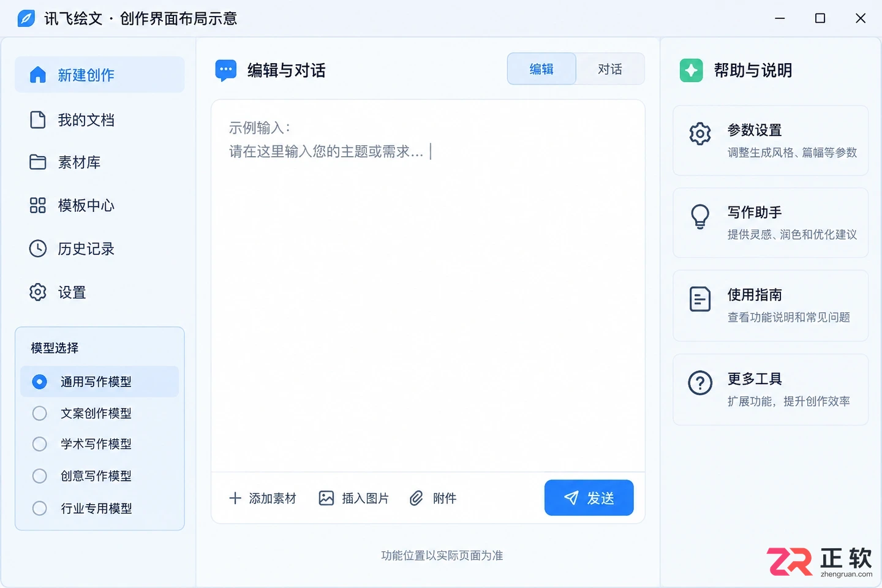Open the 参数设置 card title
882x588 pixels.
pyautogui.click(x=755, y=130)
